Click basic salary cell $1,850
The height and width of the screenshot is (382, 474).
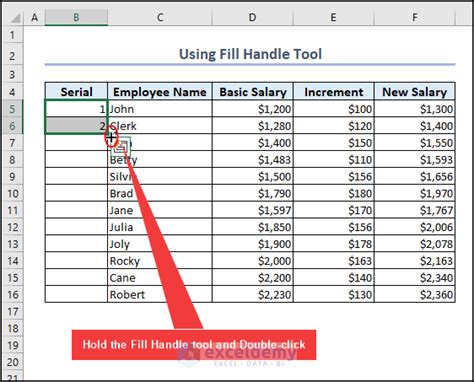tap(253, 227)
